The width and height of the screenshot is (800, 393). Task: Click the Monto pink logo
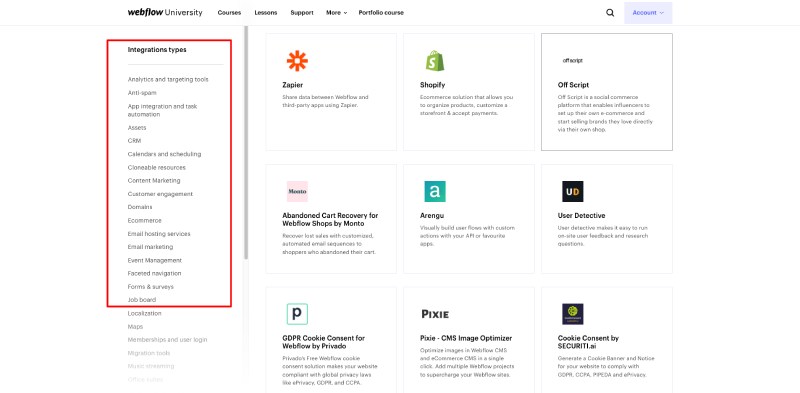click(x=297, y=191)
